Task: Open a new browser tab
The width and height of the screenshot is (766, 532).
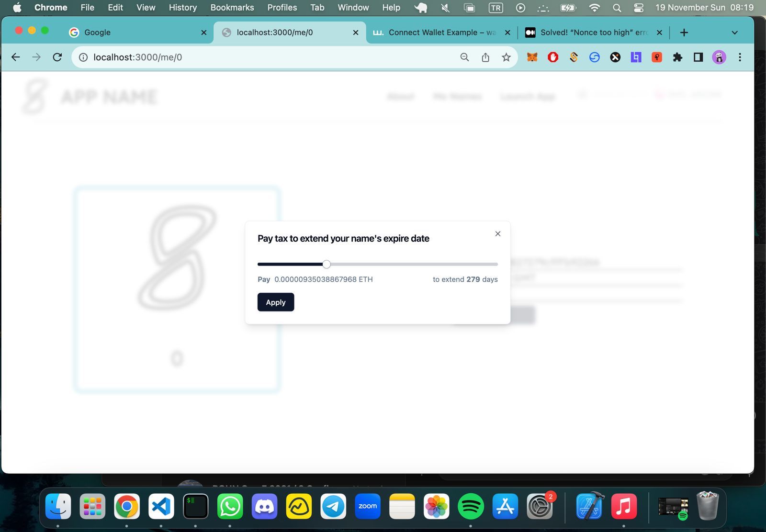Action: point(684,33)
